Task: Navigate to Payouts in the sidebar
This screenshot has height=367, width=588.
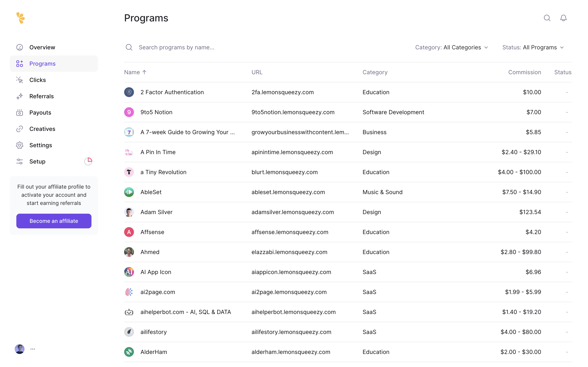Action: 40,113
